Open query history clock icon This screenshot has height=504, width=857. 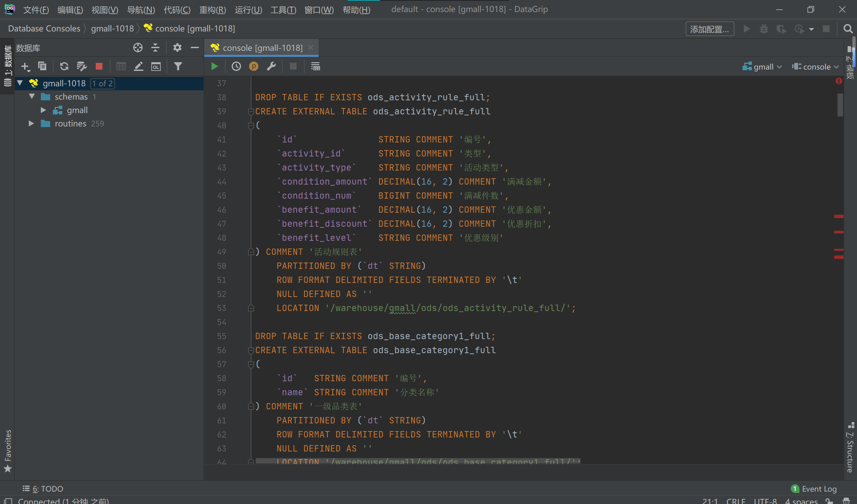(x=236, y=66)
